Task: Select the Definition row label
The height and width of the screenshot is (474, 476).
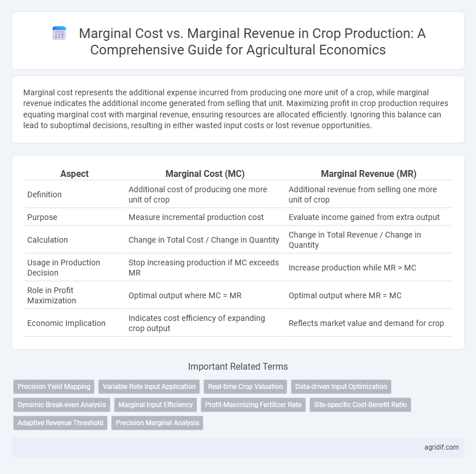Action: click(x=44, y=194)
